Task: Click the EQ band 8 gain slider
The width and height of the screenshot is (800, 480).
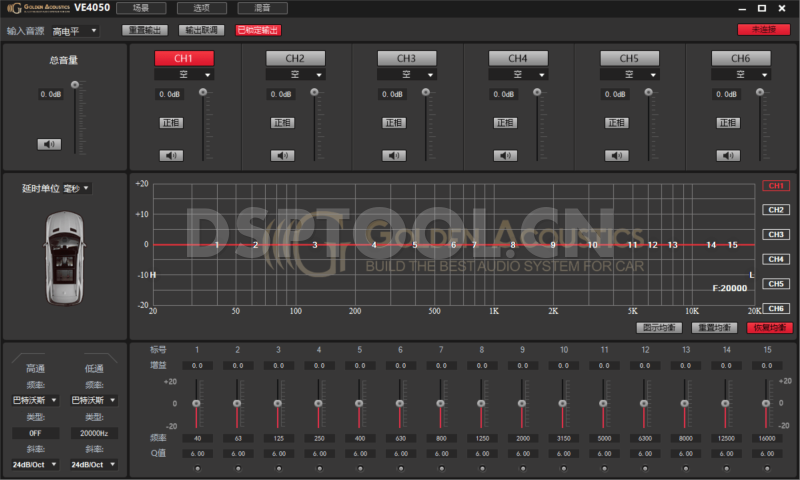Action: tap(482, 403)
